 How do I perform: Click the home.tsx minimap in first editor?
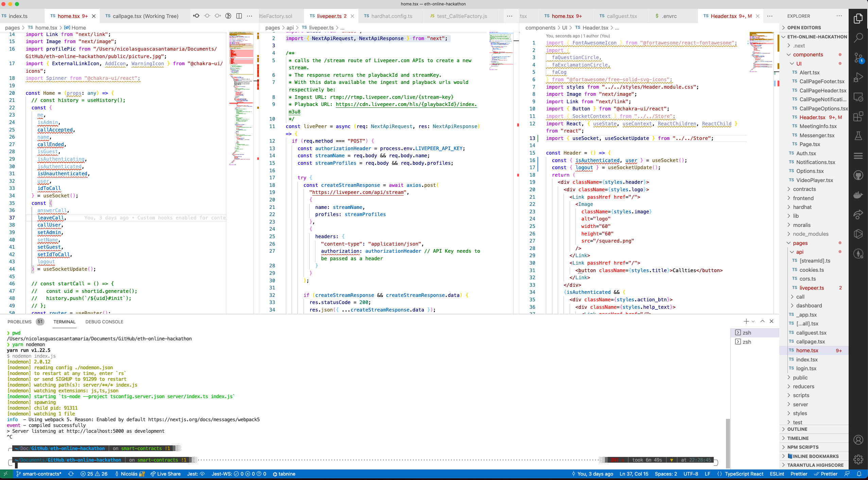(x=241, y=99)
